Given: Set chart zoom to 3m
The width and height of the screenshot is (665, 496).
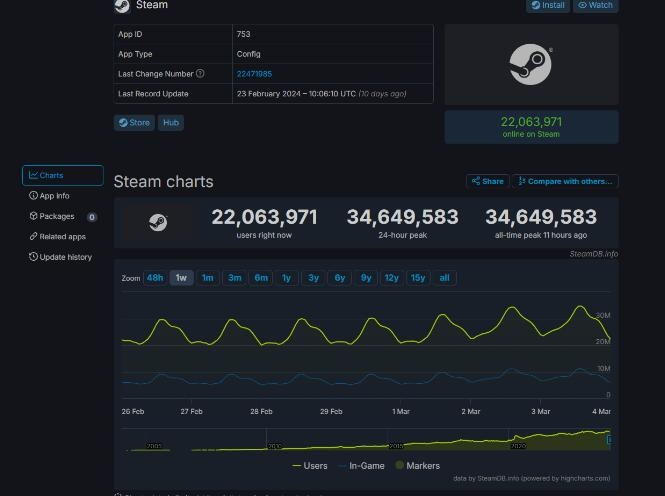Looking at the screenshot, I should coord(235,278).
